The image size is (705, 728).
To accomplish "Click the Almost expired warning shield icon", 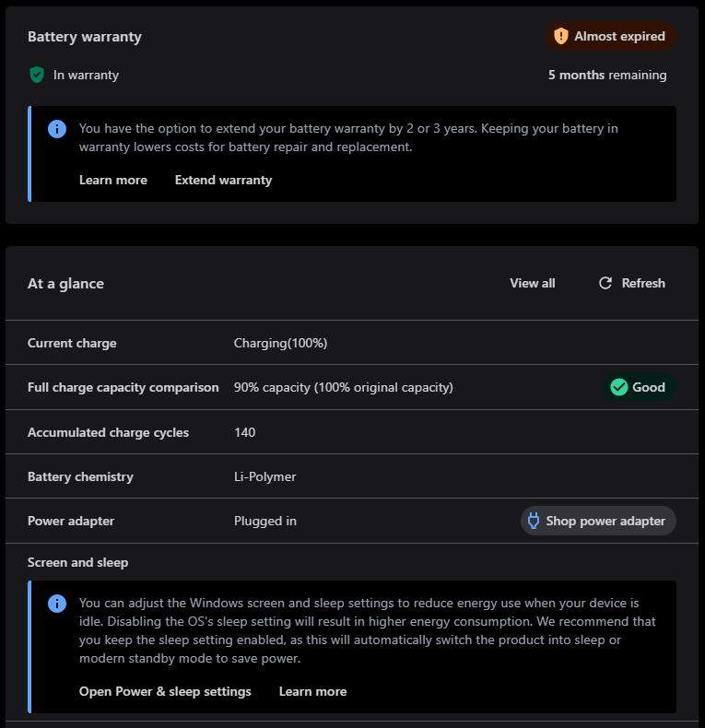I will [x=560, y=36].
